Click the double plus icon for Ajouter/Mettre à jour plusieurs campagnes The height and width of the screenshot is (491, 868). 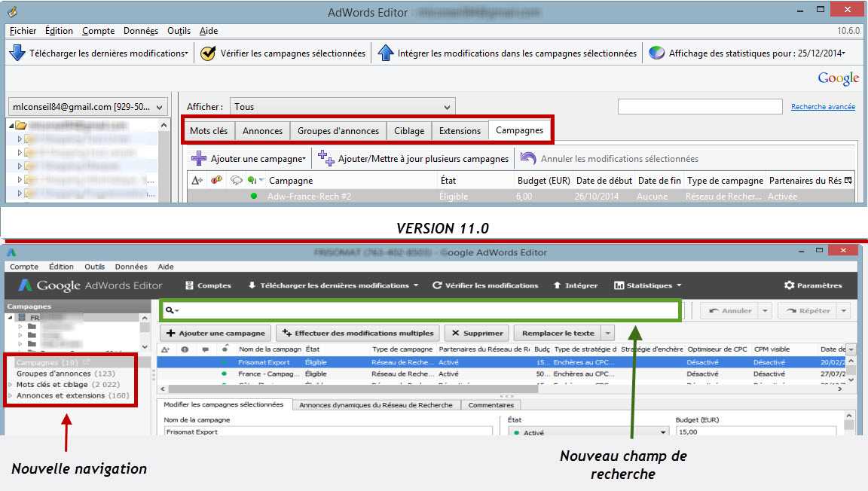[326, 158]
